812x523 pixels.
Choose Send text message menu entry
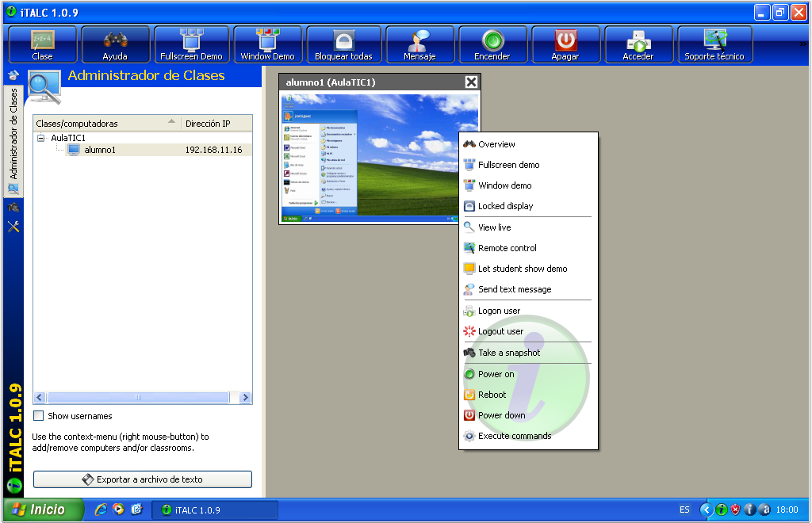[x=514, y=289]
